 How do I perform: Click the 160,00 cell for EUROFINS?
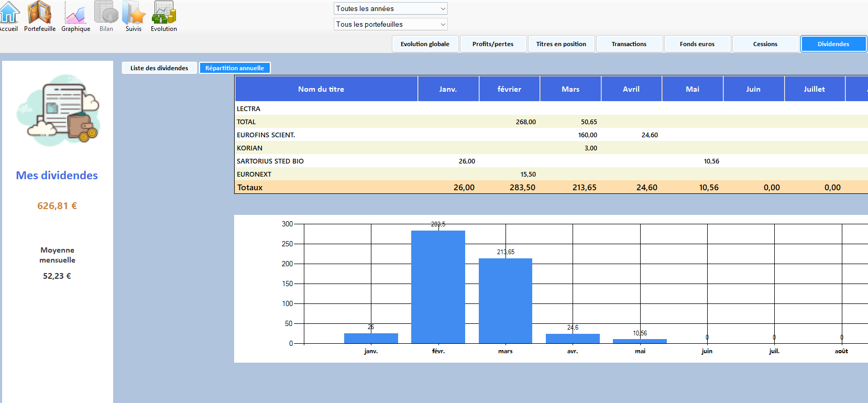click(588, 135)
